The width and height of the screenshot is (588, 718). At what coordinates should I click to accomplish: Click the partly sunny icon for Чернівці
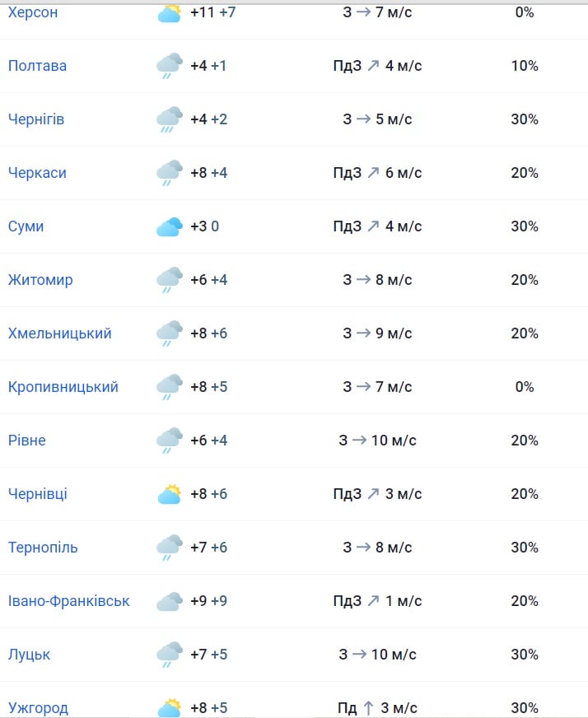pos(170,494)
